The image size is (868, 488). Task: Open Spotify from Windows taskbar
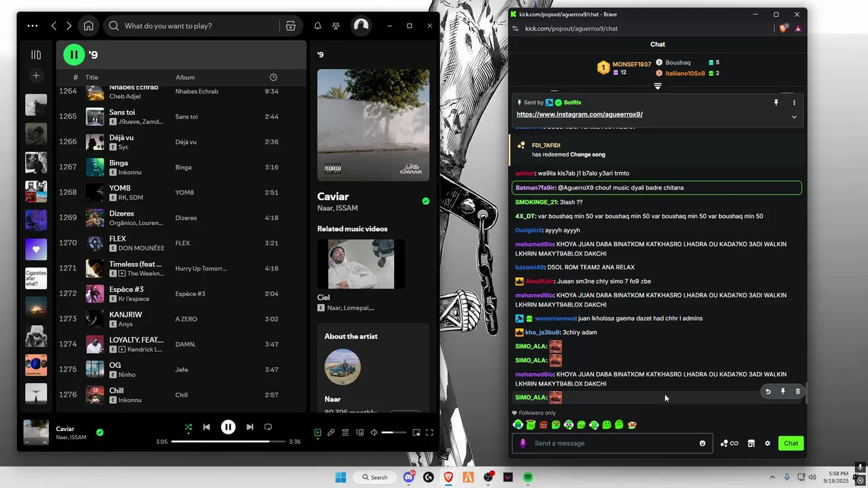(528, 477)
